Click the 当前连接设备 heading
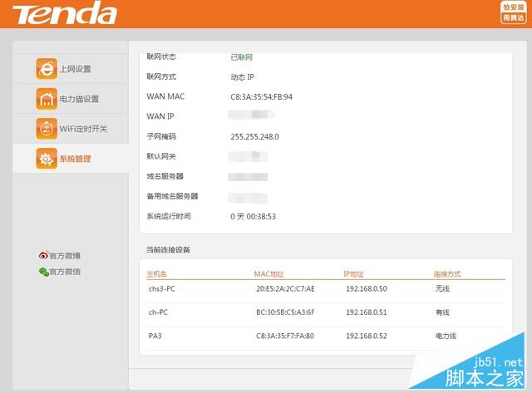532x393 pixels. pos(168,250)
